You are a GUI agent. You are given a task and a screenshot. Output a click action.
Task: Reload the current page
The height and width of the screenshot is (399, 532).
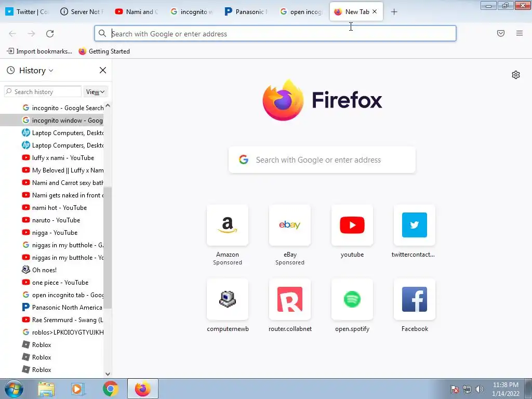pos(50,34)
